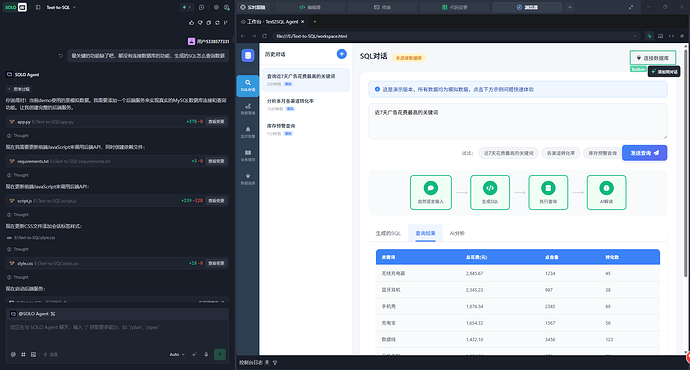Expand the Thought below app.py

[x=18, y=136]
